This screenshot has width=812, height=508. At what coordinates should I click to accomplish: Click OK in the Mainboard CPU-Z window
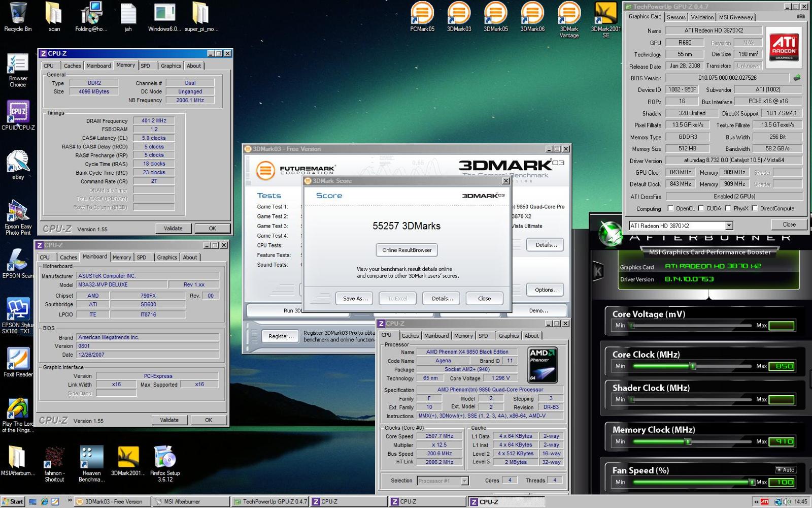pos(209,420)
